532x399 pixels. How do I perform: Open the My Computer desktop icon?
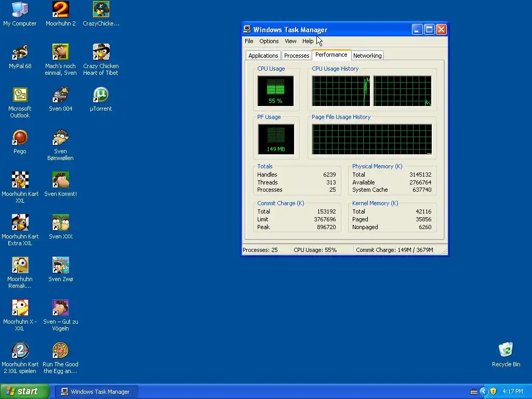tap(20, 14)
